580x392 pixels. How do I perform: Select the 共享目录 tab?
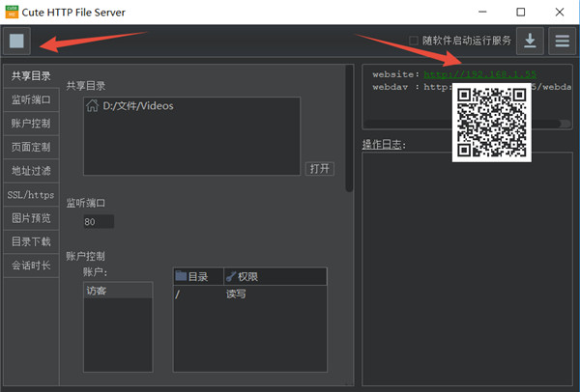coord(30,76)
